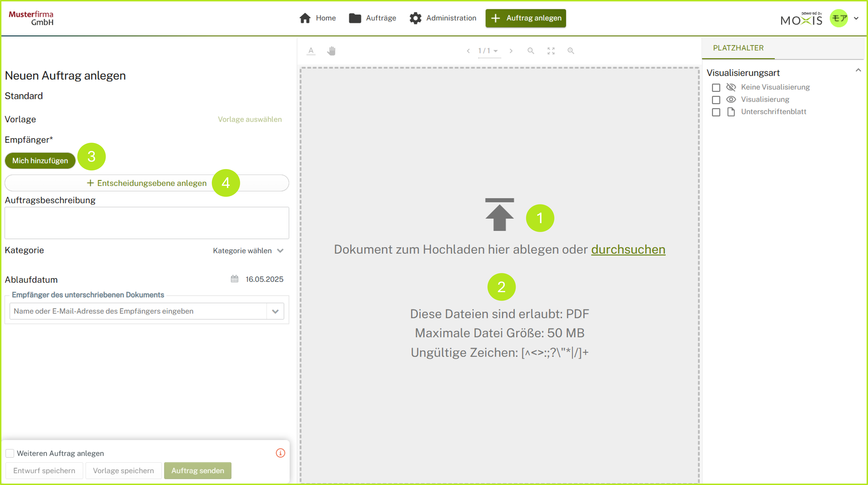Zoom out of the document preview

coord(530,51)
